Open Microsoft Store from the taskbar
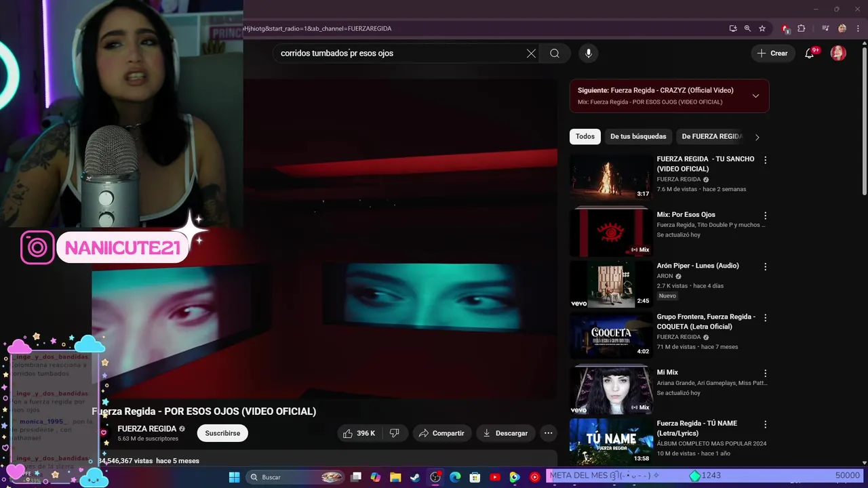Image resolution: width=868 pixels, height=488 pixels. click(475, 477)
